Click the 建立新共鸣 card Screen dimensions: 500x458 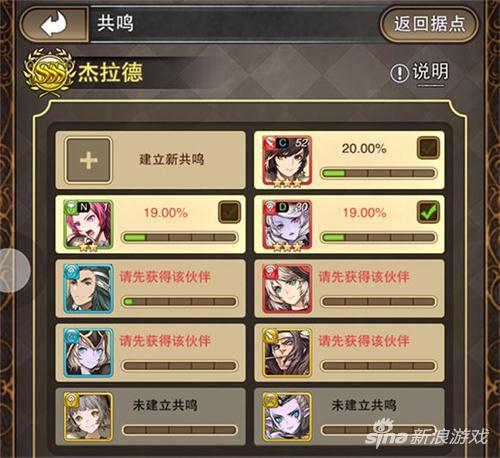[x=151, y=160]
